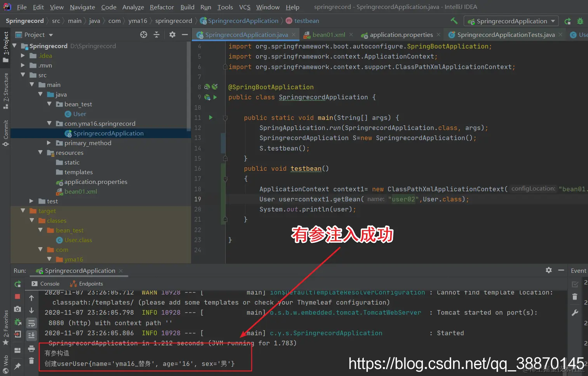Toggle scroll to end in console
Viewport: 588px width, 376px height.
(31, 335)
